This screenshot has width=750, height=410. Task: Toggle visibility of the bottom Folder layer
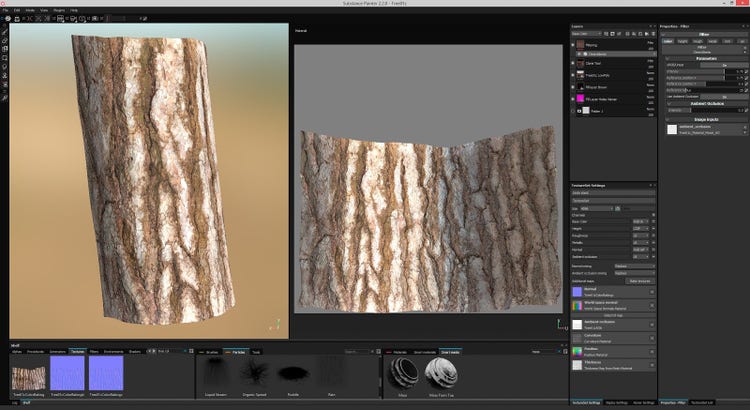click(x=572, y=111)
